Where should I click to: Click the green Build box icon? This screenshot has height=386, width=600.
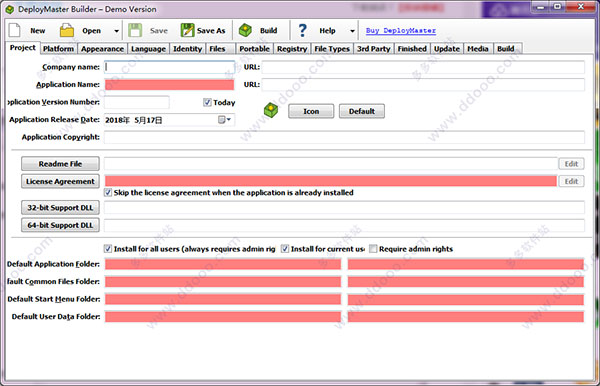tap(245, 30)
